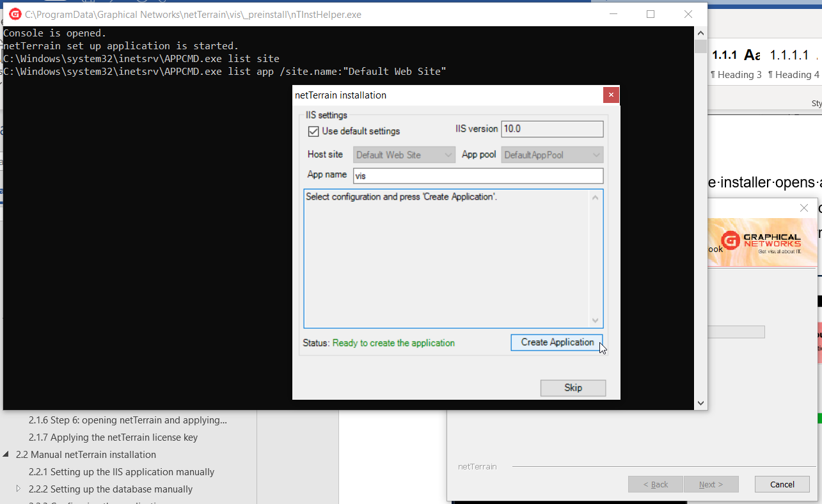Minimize the nTInstHelper console window
Image resolution: width=822 pixels, height=504 pixels.
tap(613, 14)
